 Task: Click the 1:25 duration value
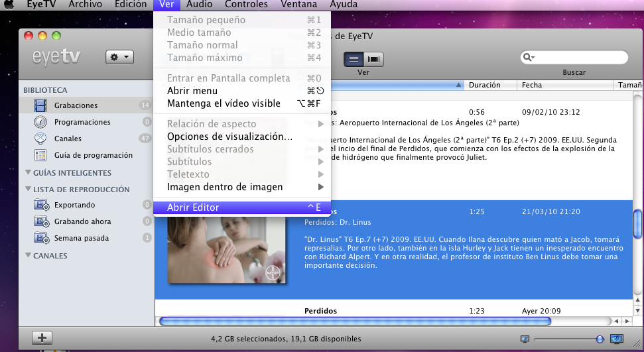(477, 211)
